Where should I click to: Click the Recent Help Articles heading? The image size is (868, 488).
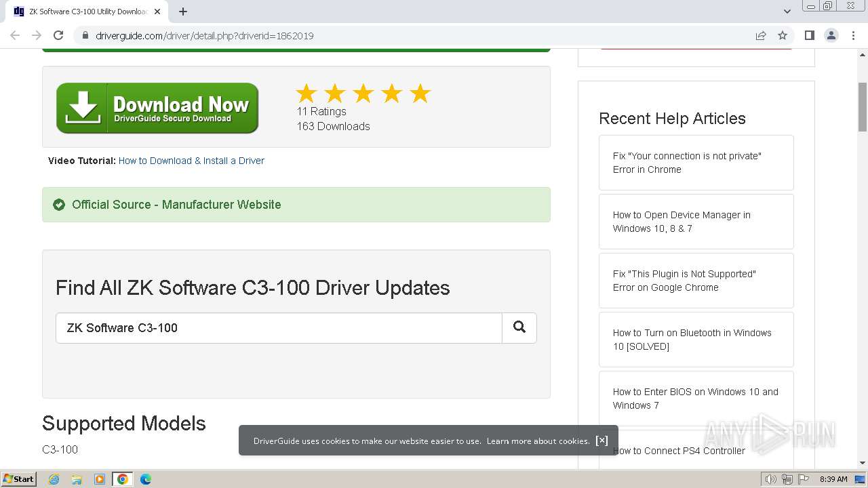[672, 119]
